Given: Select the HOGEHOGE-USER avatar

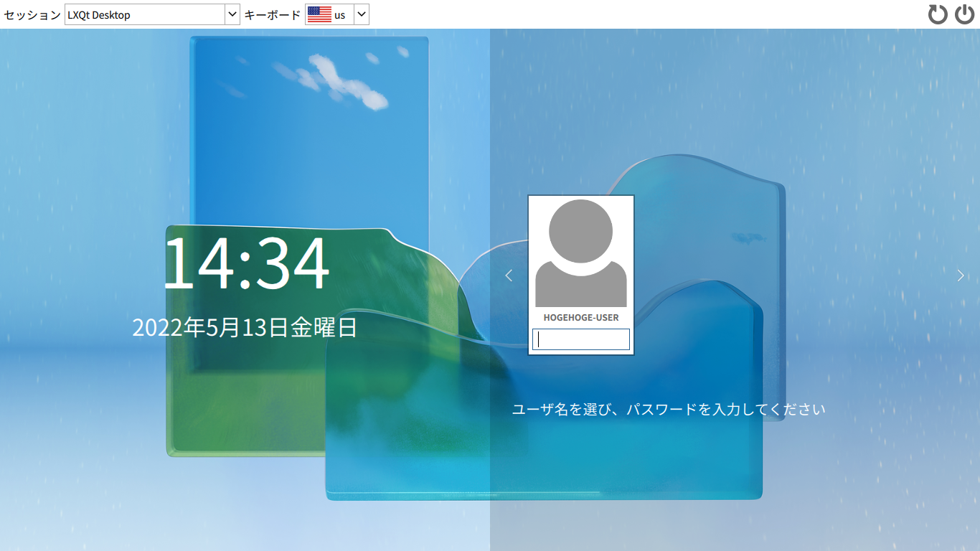Looking at the screenshot, I should tap(581, 253).
